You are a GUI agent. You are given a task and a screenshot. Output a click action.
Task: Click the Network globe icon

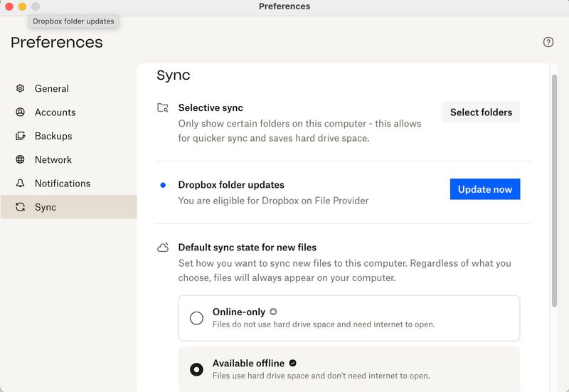point(20,160)
